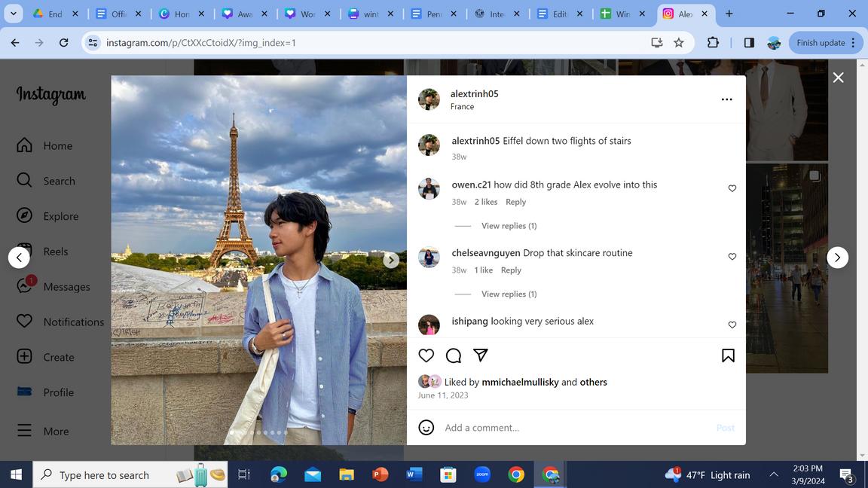Open Explore in the Instagram sidebar
This screenshot has height=488, width=868.
pos(47,216)
